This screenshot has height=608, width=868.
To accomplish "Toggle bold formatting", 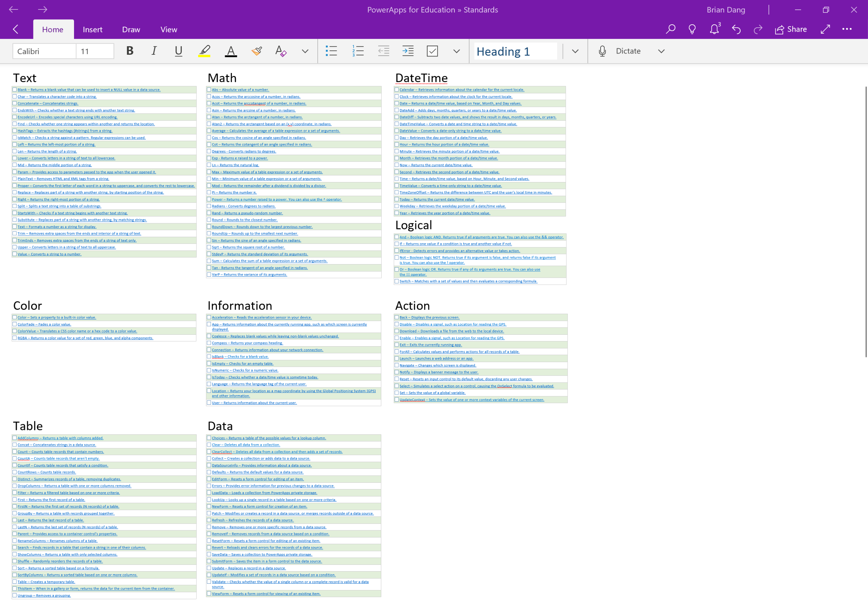I will coord(130,51).
